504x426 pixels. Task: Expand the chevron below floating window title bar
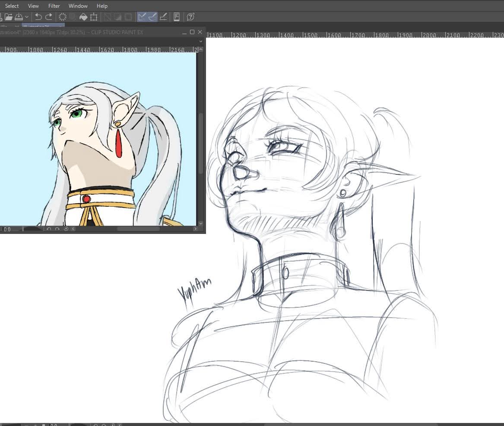[201, 41]
